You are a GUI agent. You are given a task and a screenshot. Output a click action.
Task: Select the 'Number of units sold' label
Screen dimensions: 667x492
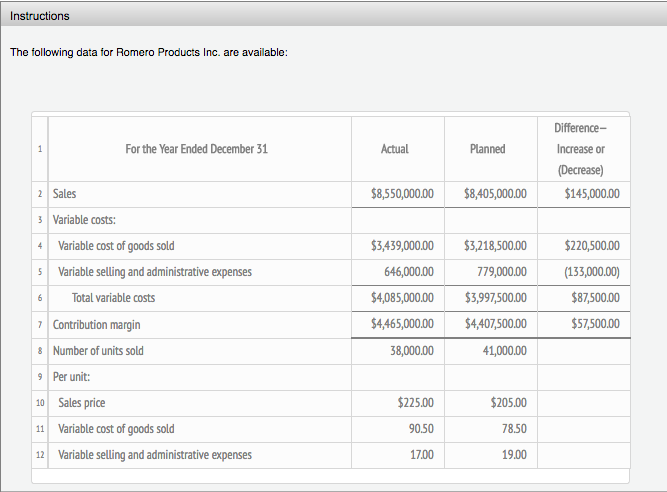[x=98, y=351]
